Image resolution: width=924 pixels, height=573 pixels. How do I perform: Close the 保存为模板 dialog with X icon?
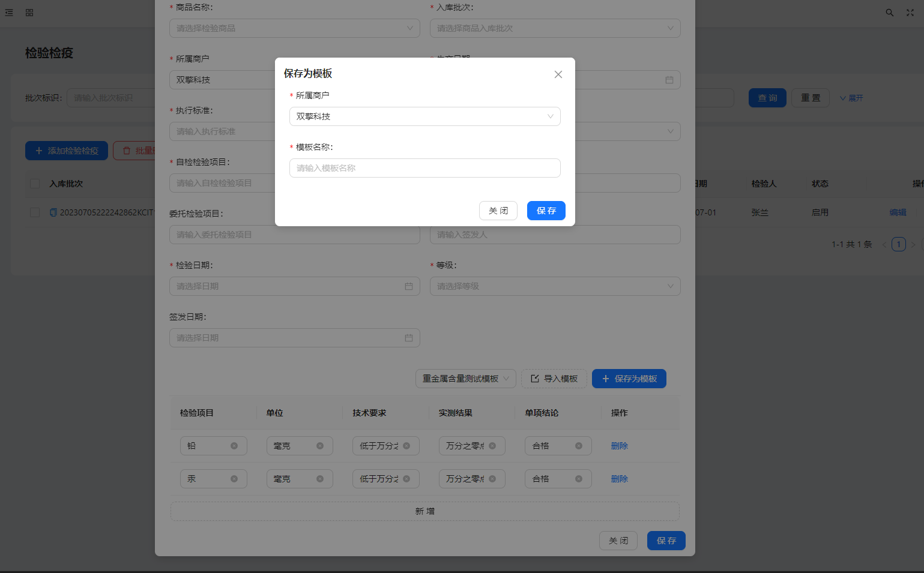click(x=558, y=74)
